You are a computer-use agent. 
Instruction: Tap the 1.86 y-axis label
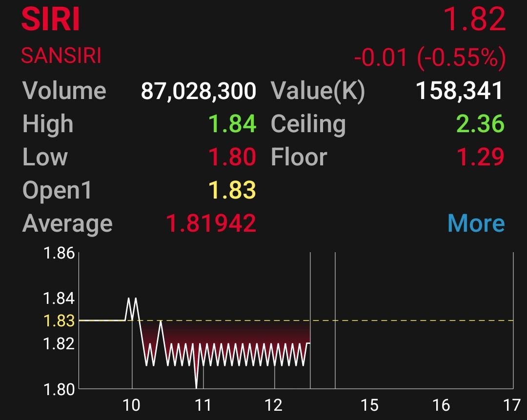(59, 253)
